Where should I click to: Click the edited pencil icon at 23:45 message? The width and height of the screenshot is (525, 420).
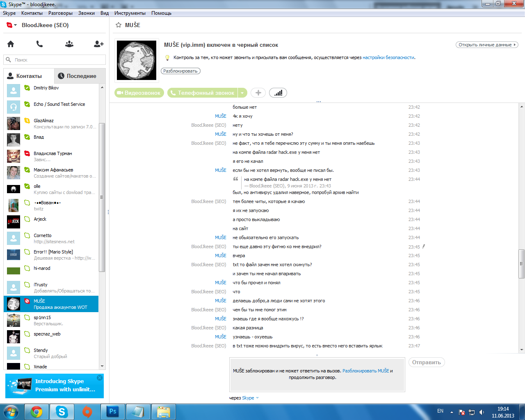point(424,247)
